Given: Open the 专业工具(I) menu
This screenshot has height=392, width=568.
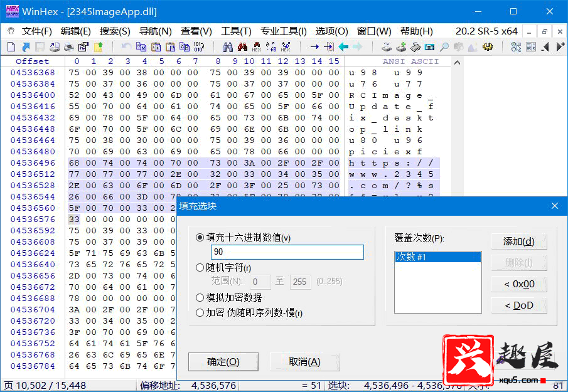Looking at the screenshot, I should [283, 31].
